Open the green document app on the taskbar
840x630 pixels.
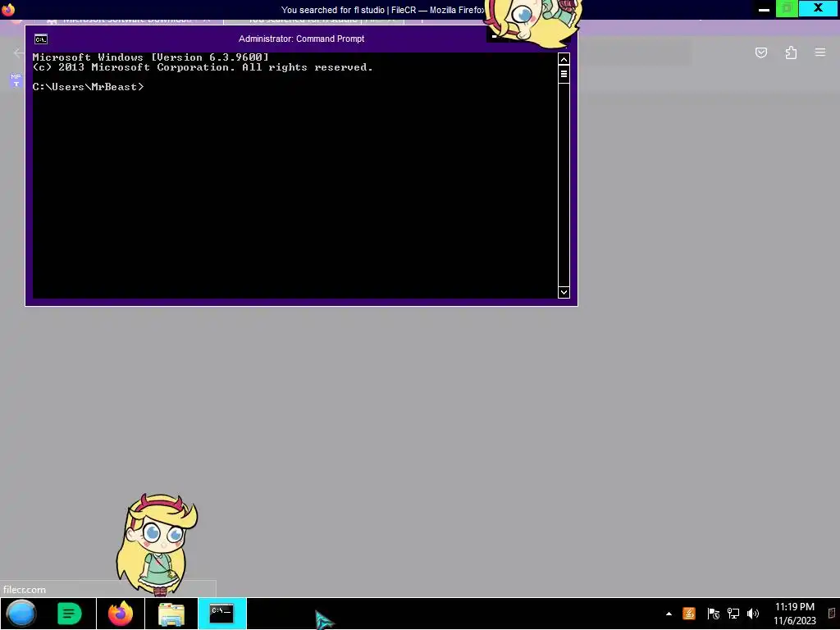click(x=70, y=614)
